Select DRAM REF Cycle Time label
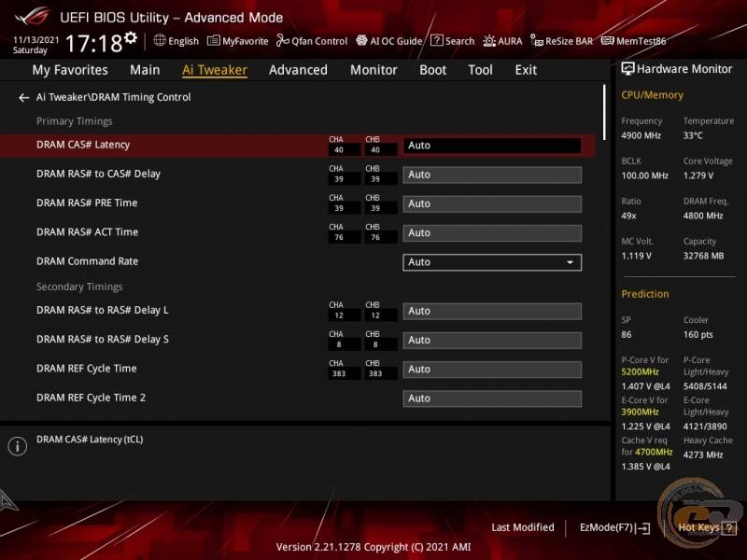This screenshot has height=560, width=747. pos(86,369)
